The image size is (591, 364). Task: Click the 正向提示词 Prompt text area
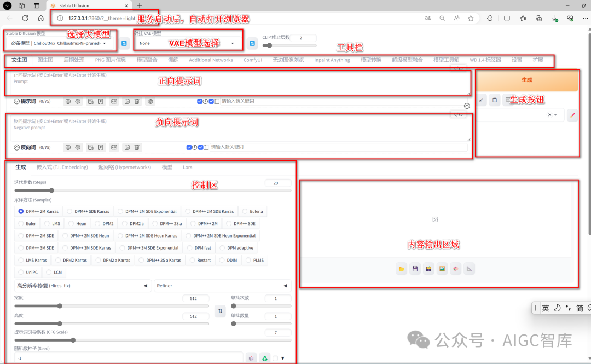pyautogui.click(x=240, y=83)
